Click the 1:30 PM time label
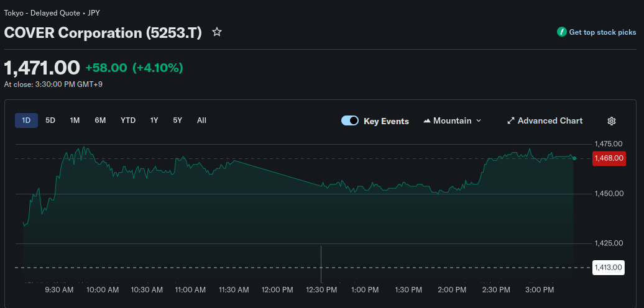Image resolution: width=644 pixels, height=308 pixels. tap(408, 290)
